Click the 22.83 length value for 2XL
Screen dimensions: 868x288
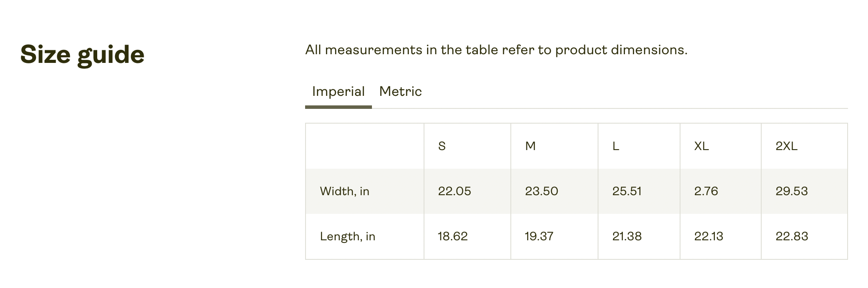[792, 236]
